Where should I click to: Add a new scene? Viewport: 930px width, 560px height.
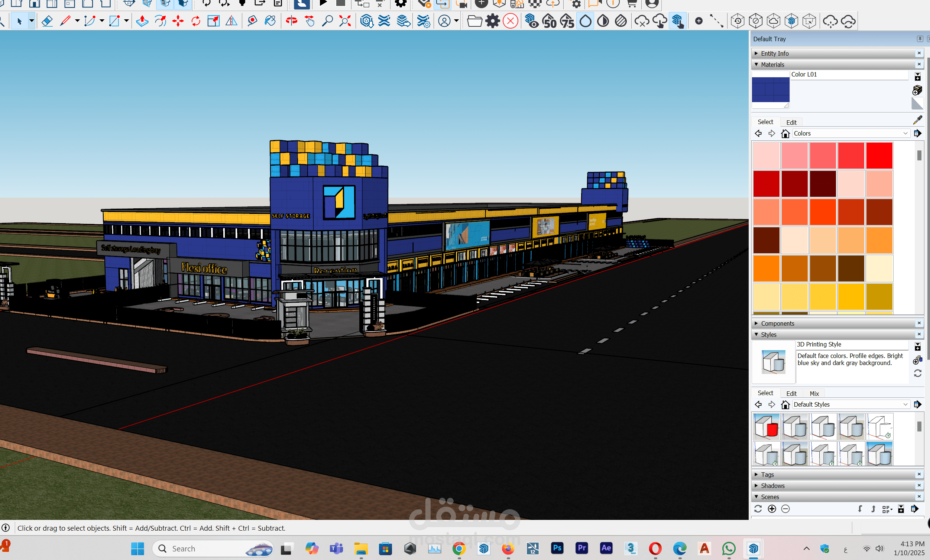click(x=772, y=509)
